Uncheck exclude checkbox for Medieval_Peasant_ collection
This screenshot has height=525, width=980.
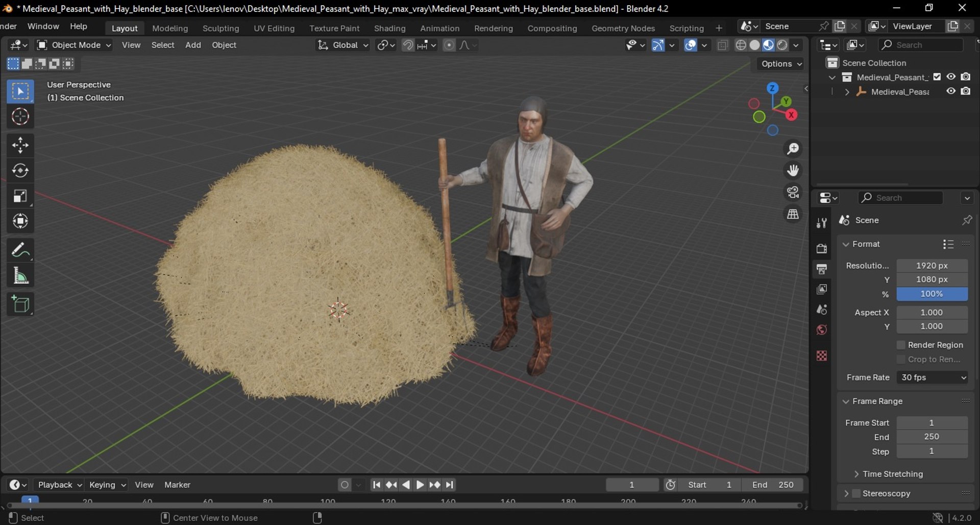click(937, 77)
